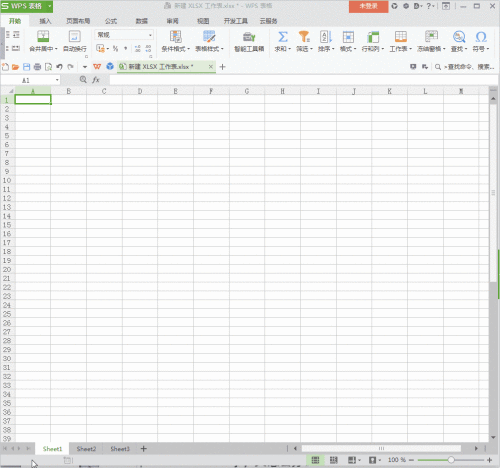Click the zoom magnifier icon in formula bar

83,79
